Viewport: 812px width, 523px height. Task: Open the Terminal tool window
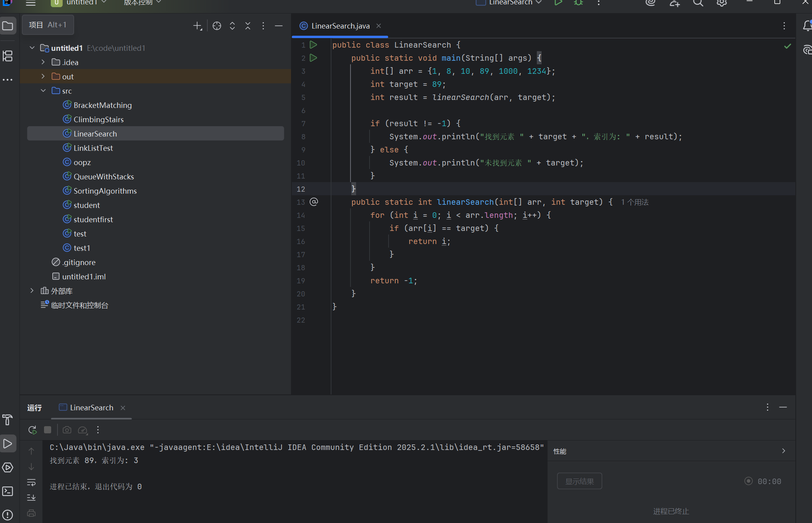pos(8,491)
